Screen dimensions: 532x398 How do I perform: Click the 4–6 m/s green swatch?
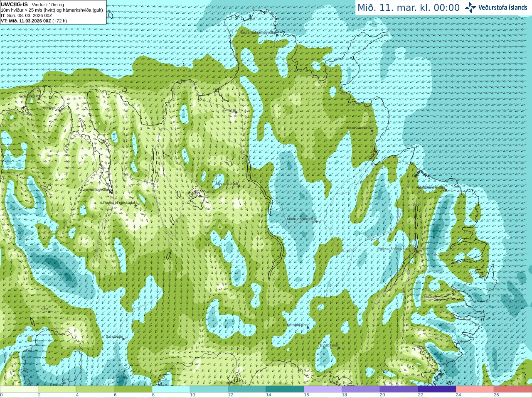(95, 389)
